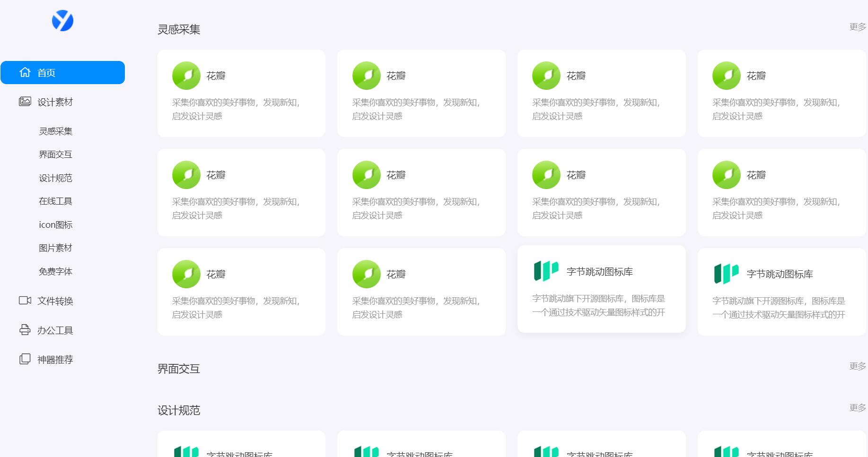Viewport: 868px width, 457px height.
Task: Click 更多 in the 设计规范 section row
Action: (857, 408)
